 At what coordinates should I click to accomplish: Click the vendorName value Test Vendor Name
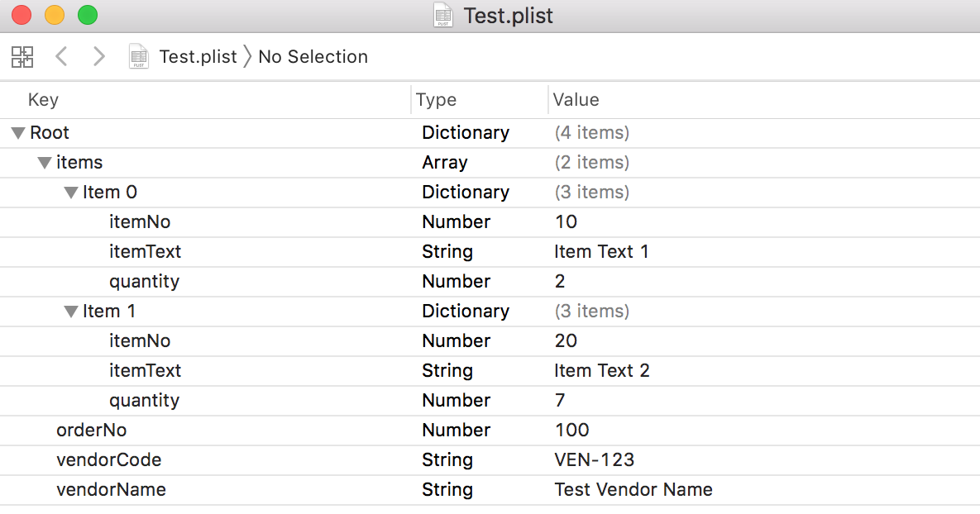pyautogui.click(x=633, y=490)
